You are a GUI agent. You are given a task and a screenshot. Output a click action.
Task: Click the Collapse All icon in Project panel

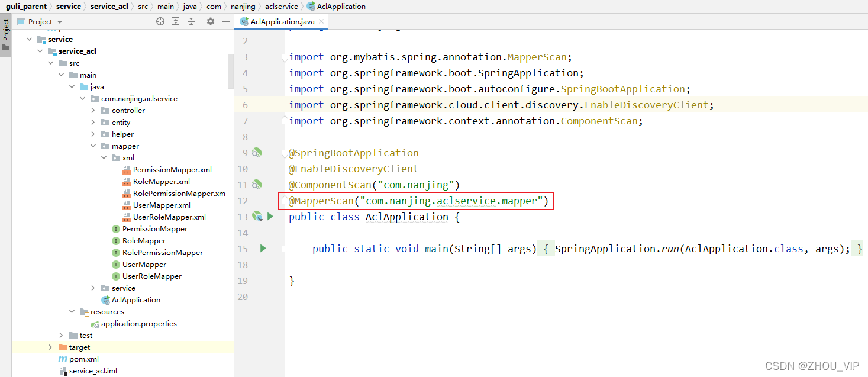191,21
